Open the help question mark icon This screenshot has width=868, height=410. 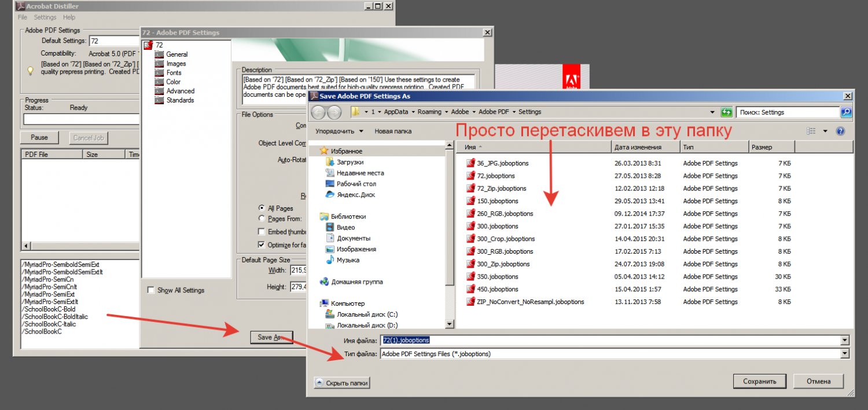[x=840, y=131]
